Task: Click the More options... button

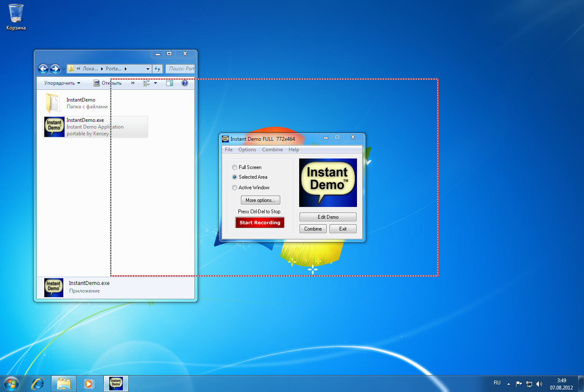Action: tap(260, 200)
